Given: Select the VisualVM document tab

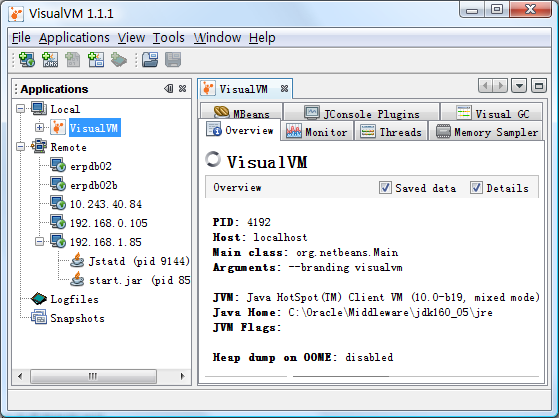Looking at the screenshot, I should pyautogui.click(x=245, y=88).
